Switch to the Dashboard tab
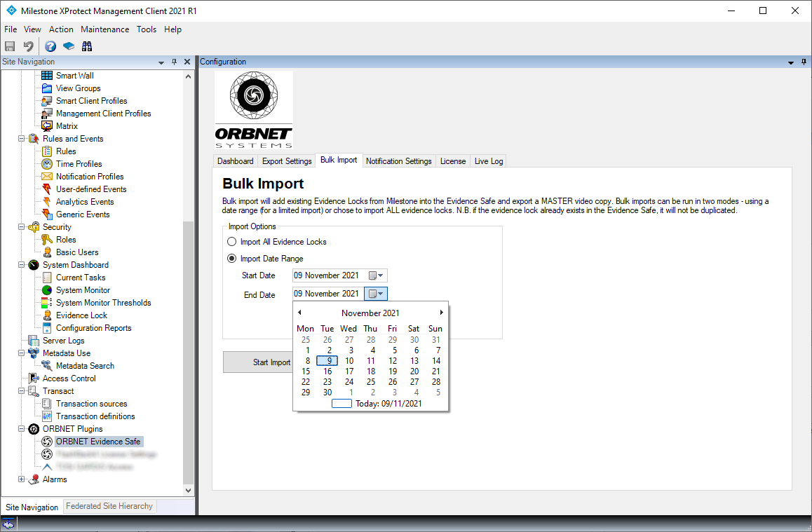812x532 pixels. [x=235, y=161]
